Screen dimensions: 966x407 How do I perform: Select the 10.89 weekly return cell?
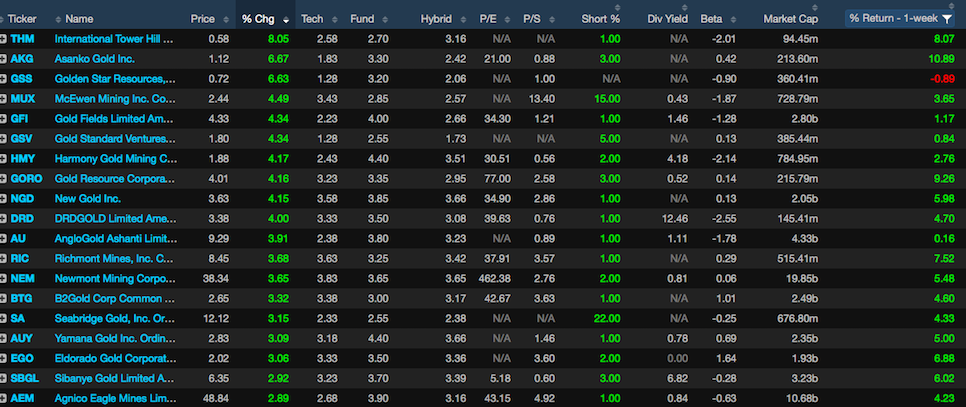coord(943,59)
